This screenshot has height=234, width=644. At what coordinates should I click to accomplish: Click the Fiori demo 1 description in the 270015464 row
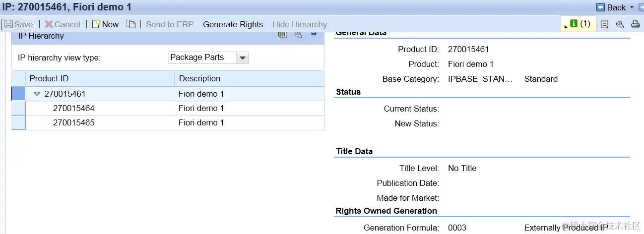click(201, 108)
